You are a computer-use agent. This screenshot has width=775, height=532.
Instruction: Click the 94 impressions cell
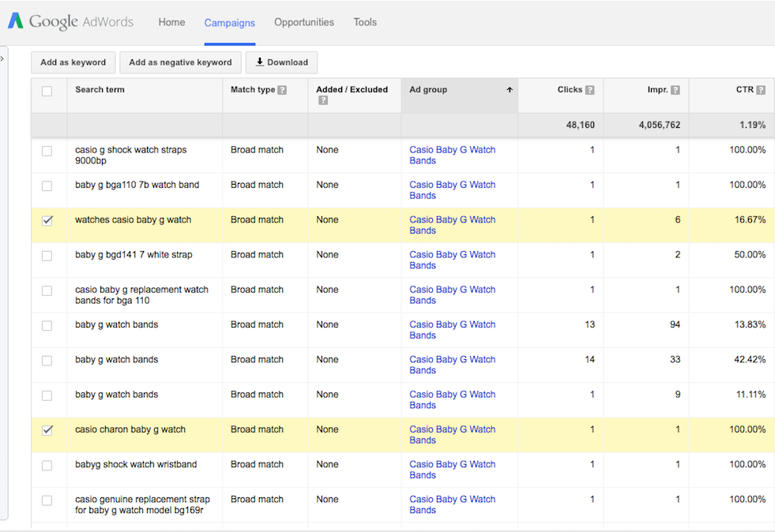coord(675,324)
